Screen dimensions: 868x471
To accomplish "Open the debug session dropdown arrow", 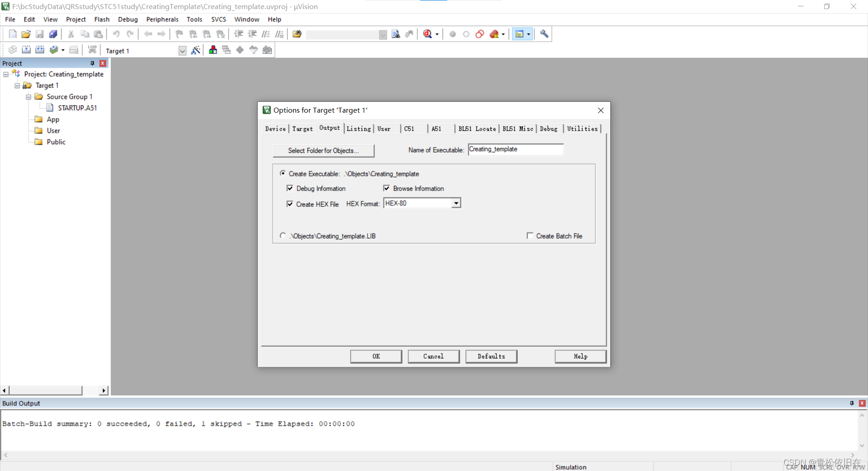I will (437, 34).
